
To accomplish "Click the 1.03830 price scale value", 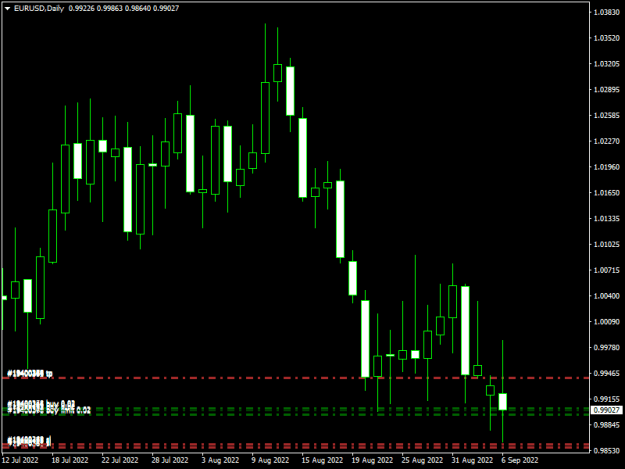I will click(x=607, y=12).
